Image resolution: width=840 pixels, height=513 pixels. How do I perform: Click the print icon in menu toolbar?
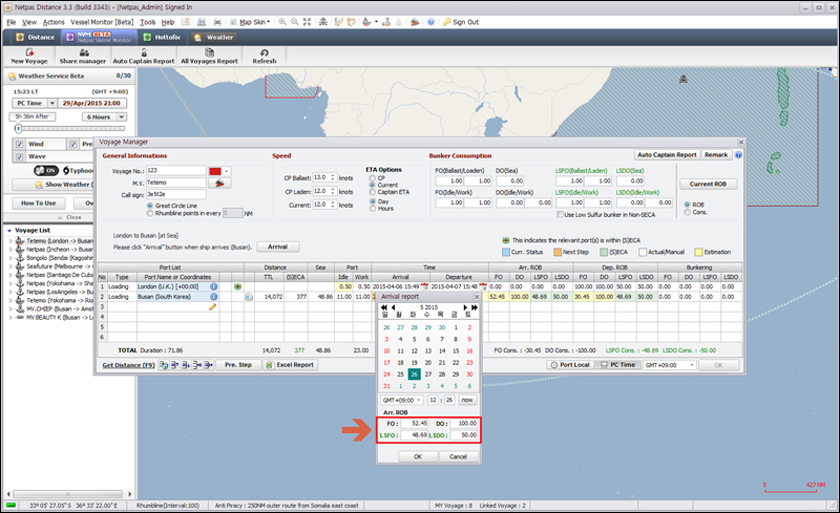pos(218,22)
